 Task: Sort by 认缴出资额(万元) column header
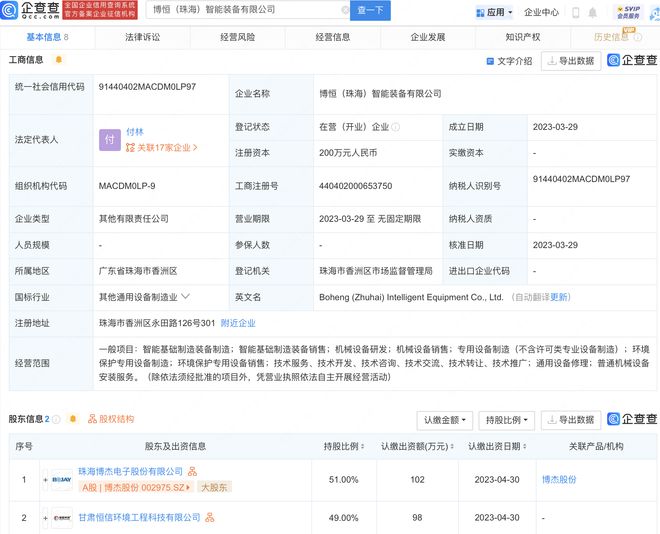[417, 446]
